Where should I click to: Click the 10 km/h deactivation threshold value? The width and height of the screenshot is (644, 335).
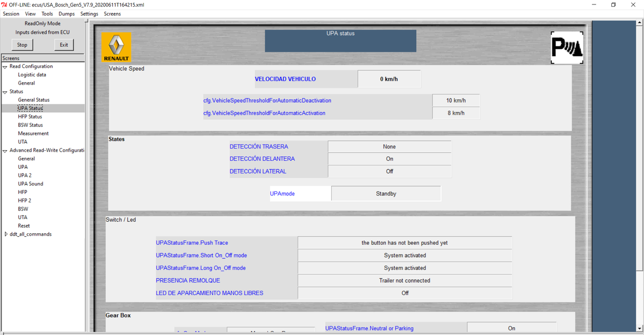456,100
